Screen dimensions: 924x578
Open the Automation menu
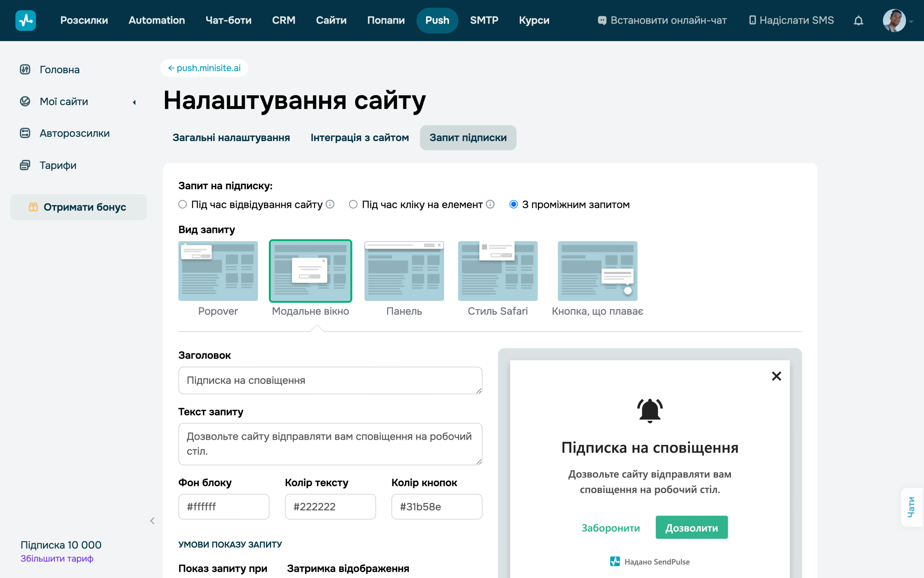point(157,20)
